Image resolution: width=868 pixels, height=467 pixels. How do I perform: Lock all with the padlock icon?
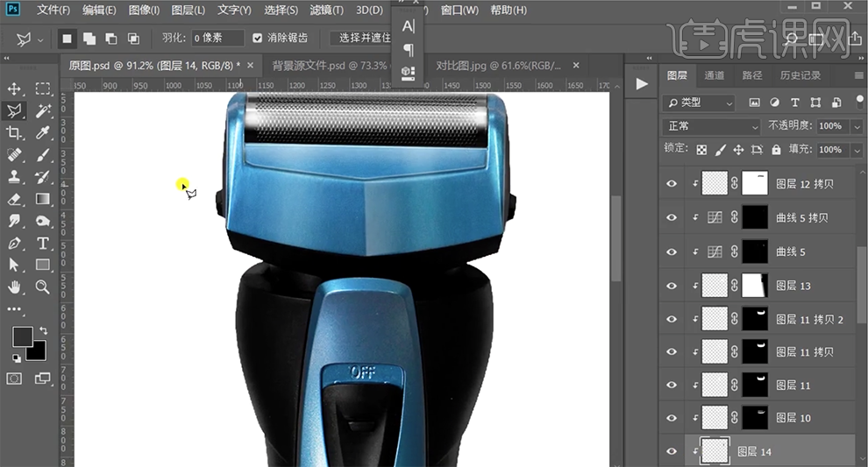point(776,150)
